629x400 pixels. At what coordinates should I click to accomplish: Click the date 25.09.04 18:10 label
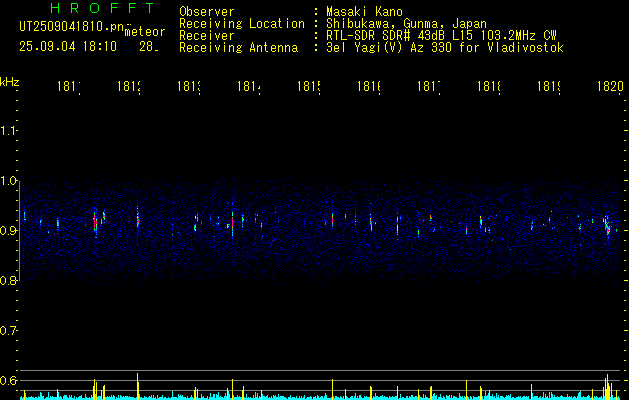68,47
